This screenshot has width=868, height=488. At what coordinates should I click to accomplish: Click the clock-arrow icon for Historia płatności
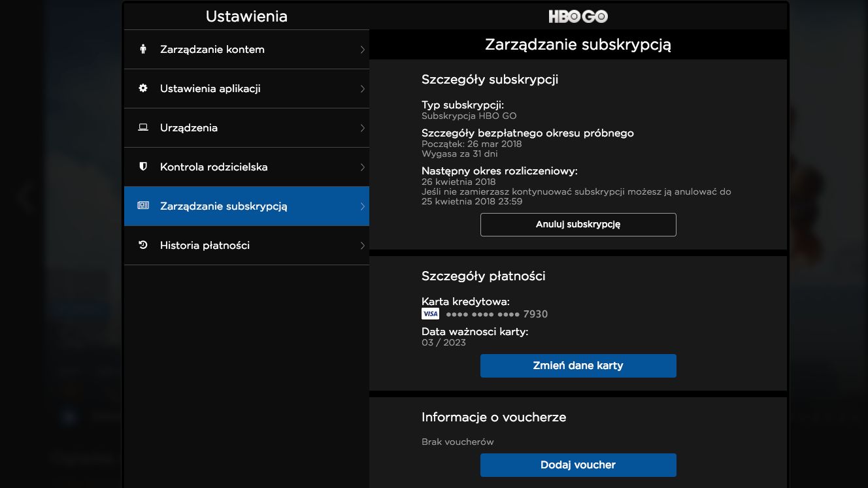pos(143,245)
